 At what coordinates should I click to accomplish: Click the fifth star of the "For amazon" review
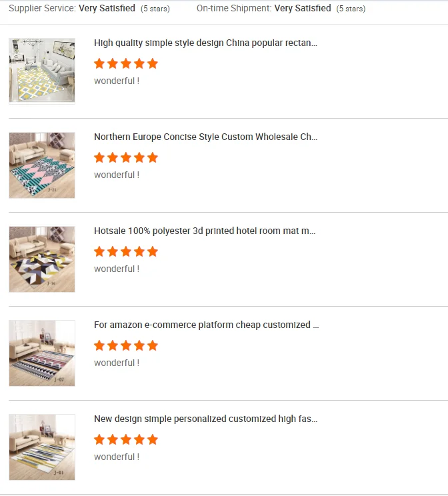point(153,346)
